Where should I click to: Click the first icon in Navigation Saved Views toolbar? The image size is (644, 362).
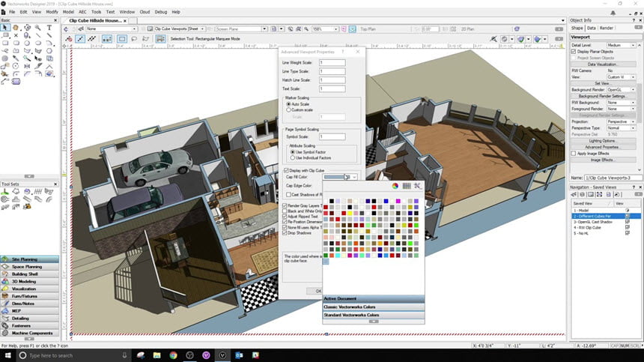pyautogui.click(x=574, y=194)
